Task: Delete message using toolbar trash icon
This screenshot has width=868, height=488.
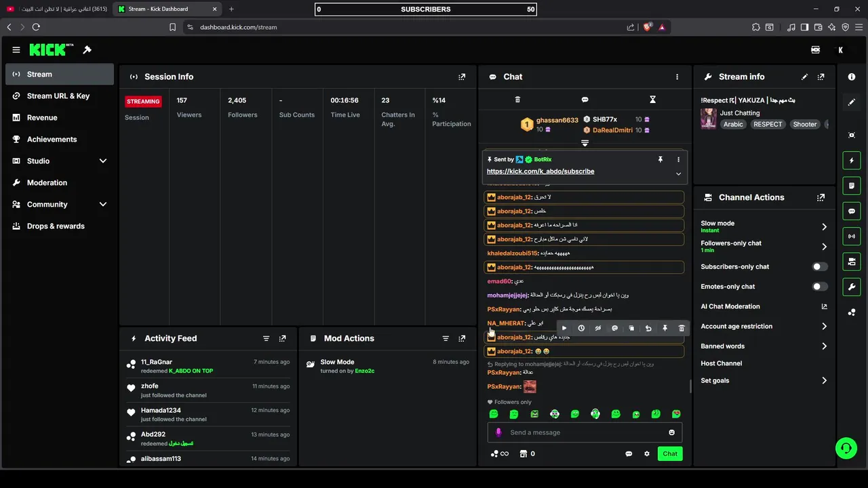Action: (x=682, y=328)
